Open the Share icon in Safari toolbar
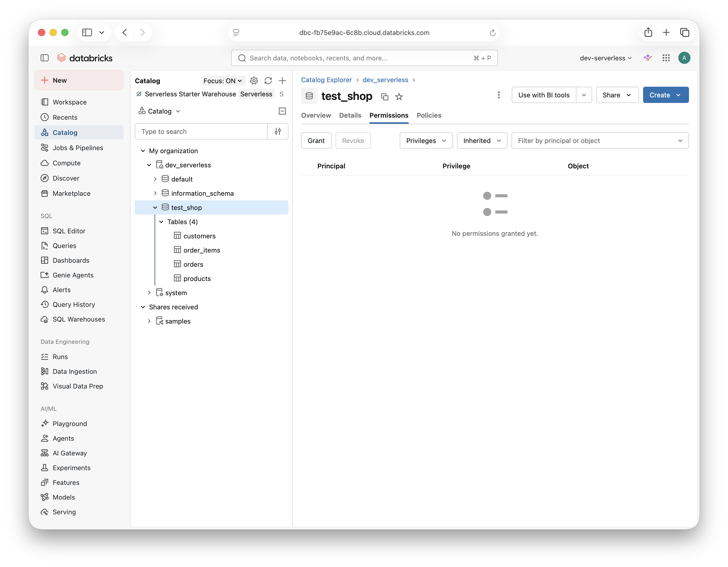728x567 pixels. (648, 32)
